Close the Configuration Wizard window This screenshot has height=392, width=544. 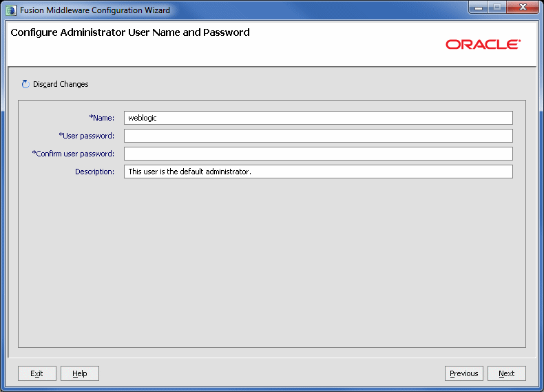tap(523, 8)
